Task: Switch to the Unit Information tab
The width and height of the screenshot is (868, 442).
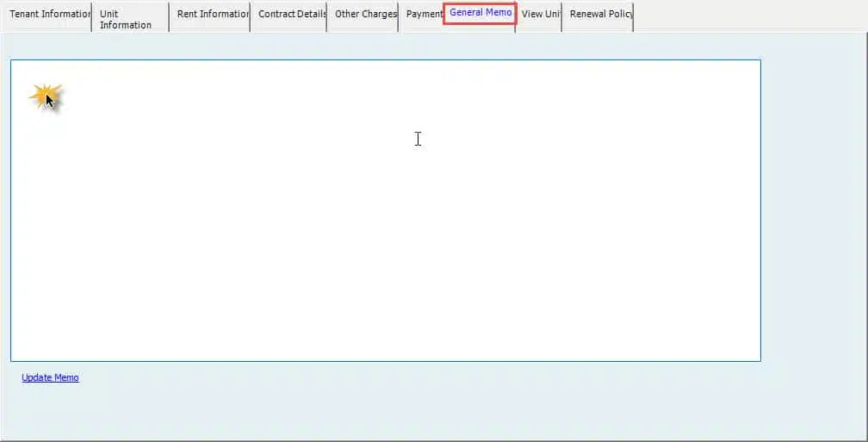Action: [x=129, y=19]
